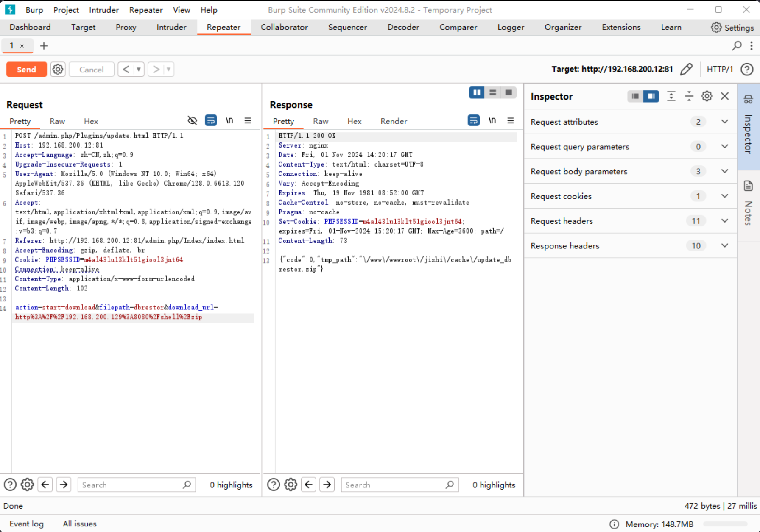The image size is (760, 532).
Task: Switch to Intruder tab
Action: coord(171,27)
